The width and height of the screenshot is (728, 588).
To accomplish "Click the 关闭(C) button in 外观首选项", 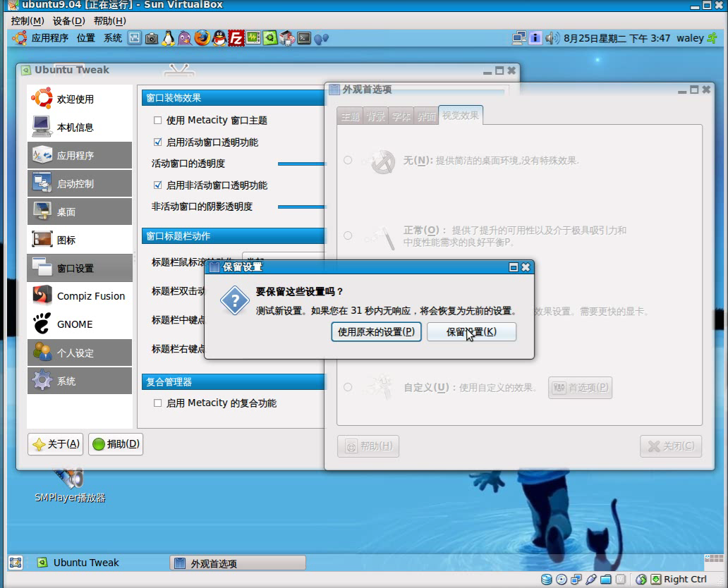I will (671, 446).
